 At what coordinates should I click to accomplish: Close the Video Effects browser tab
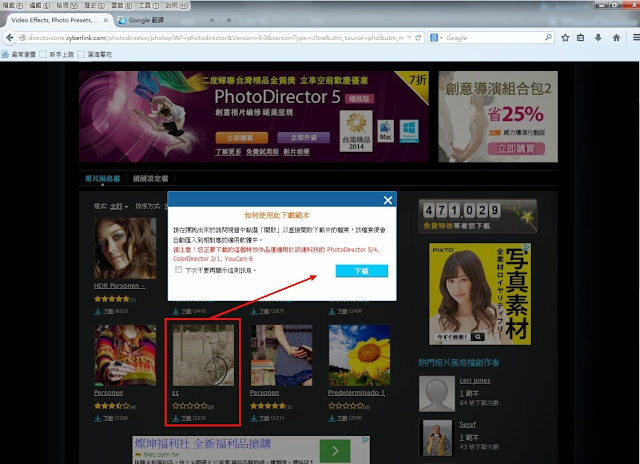click(106, 20)
